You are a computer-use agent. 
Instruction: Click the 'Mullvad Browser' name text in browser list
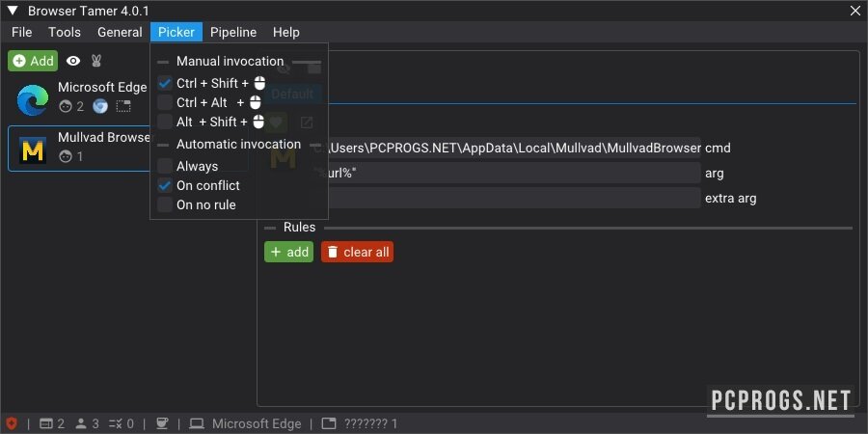pos(104,137)
